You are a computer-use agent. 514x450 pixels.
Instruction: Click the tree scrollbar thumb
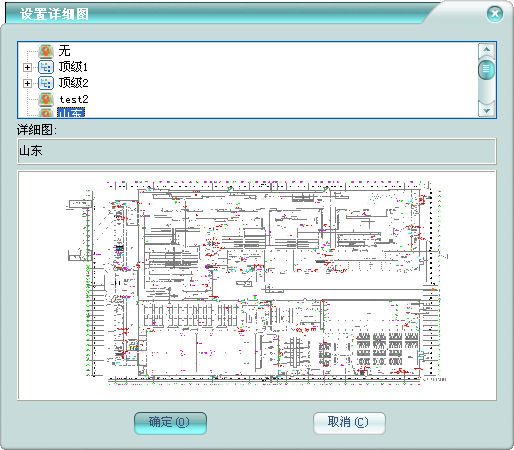(486, 69)
